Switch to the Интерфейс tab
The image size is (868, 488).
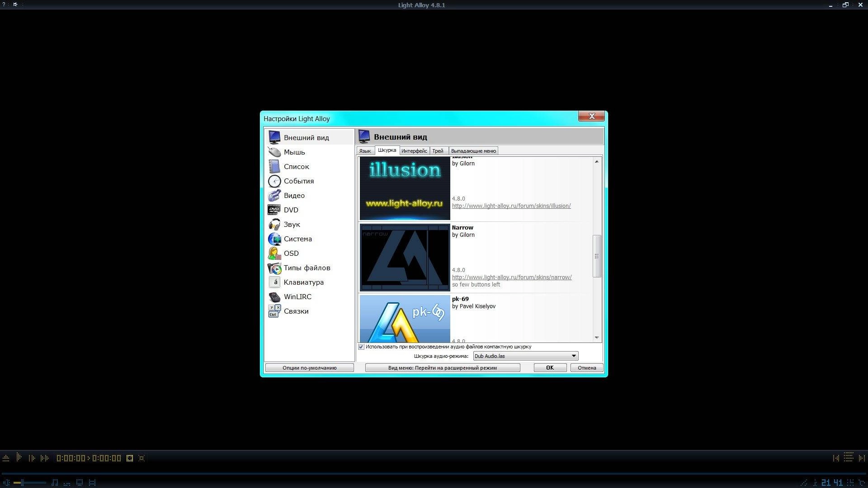414,151
